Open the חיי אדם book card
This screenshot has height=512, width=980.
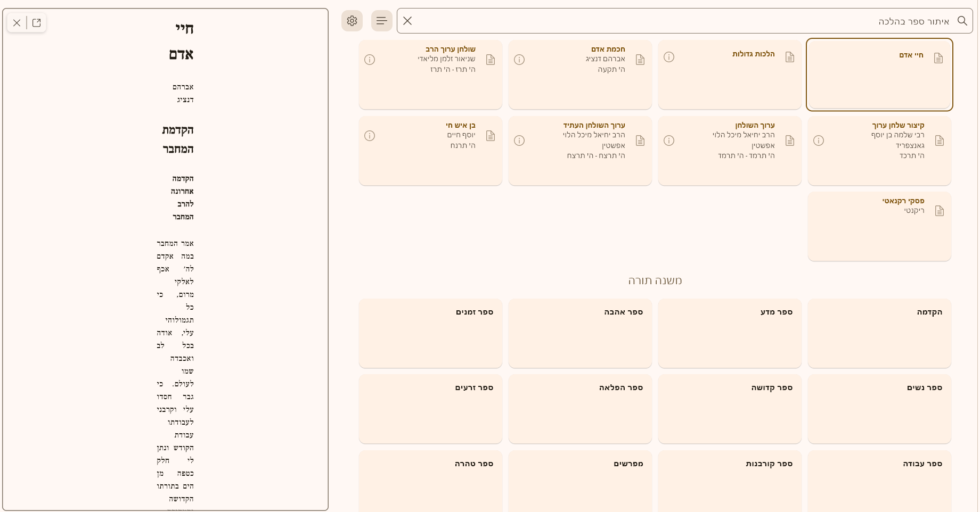pyautogui.click(x=879, y=75)
